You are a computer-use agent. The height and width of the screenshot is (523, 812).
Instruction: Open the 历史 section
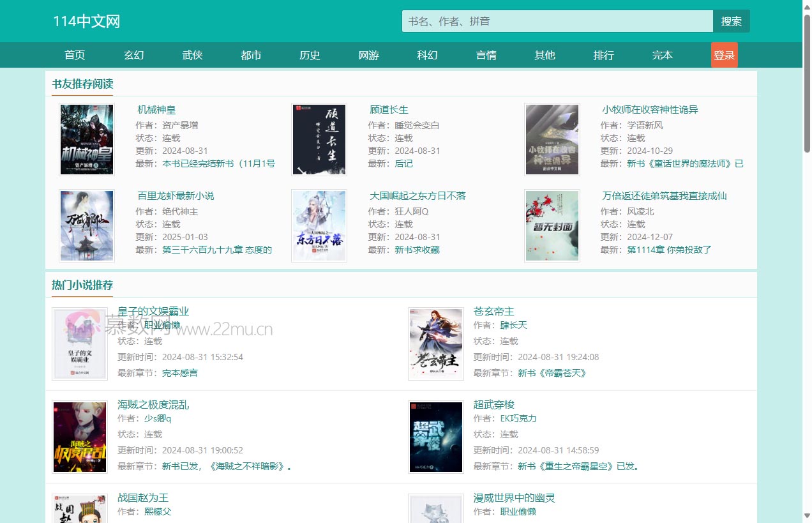(x=310, y=55)
